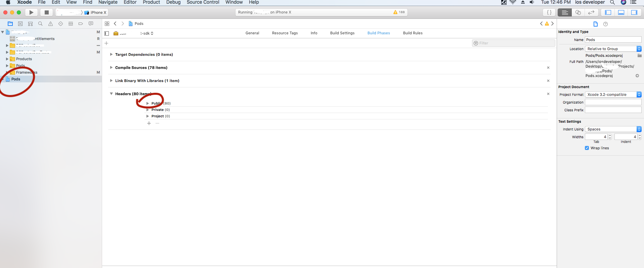Open the Issue navigator warning icon
Screen dimensions: 644x268
coord(50,24)
